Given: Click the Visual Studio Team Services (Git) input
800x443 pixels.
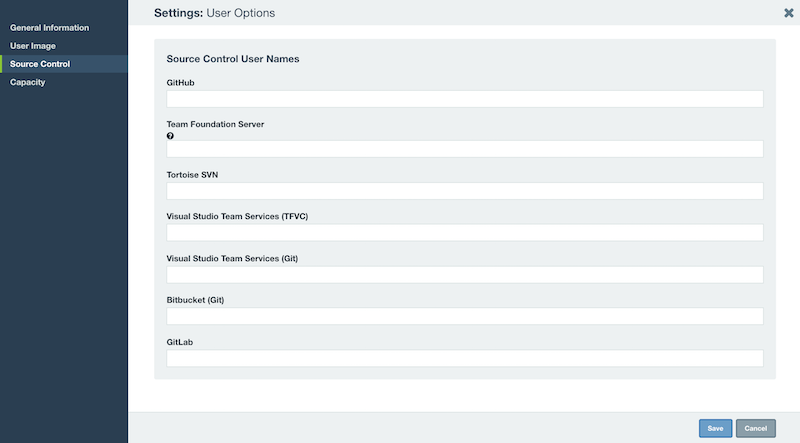Looking at the screenshot, I should (465, 275).
